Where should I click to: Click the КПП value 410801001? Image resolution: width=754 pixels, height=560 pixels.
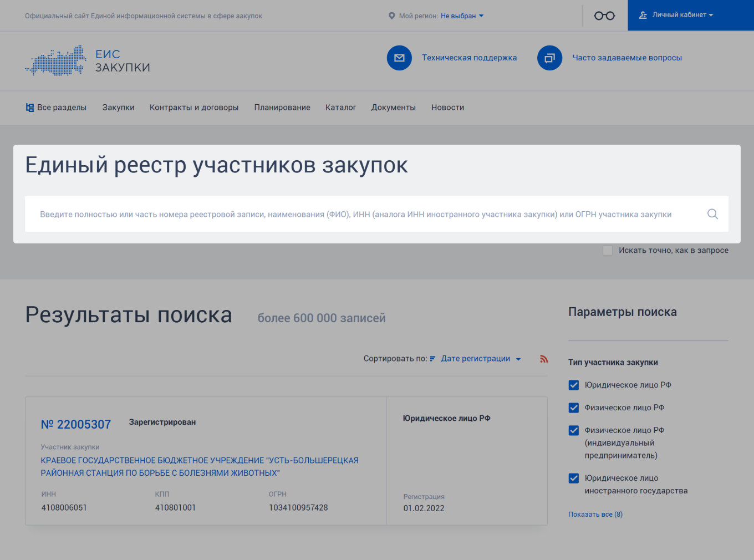[x=175, y=508]
